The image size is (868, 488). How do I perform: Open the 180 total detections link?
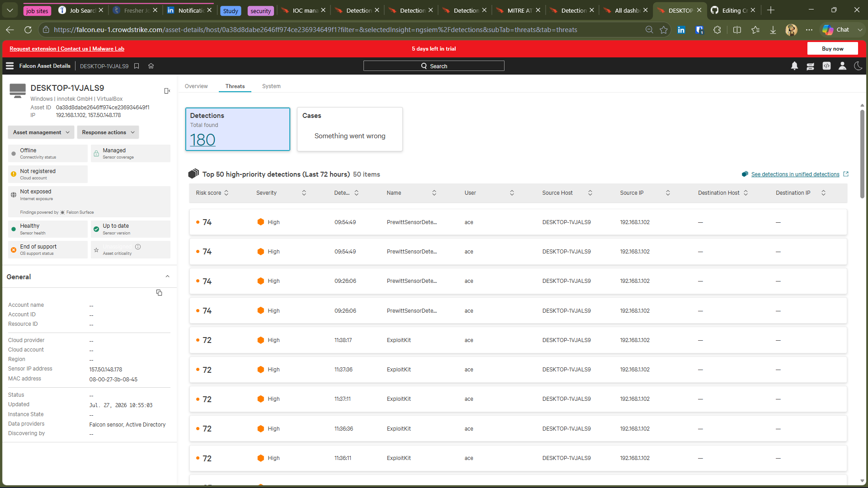203,140
